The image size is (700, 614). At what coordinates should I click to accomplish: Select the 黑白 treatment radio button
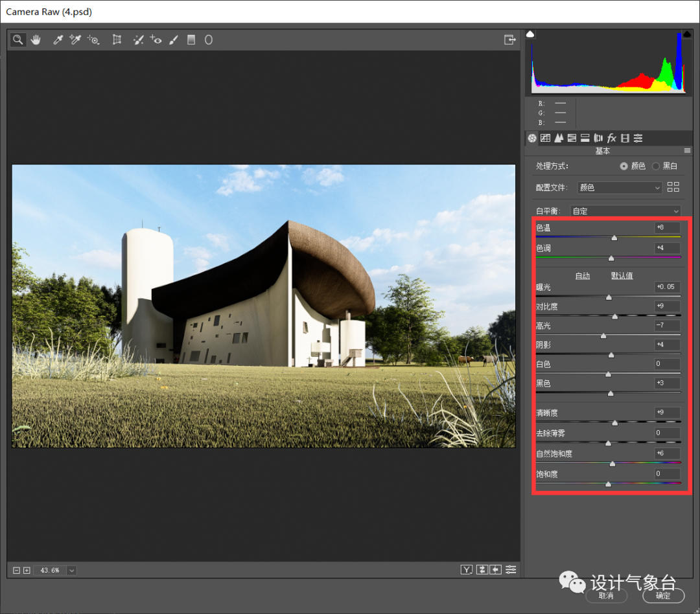[x=656, y=166]
